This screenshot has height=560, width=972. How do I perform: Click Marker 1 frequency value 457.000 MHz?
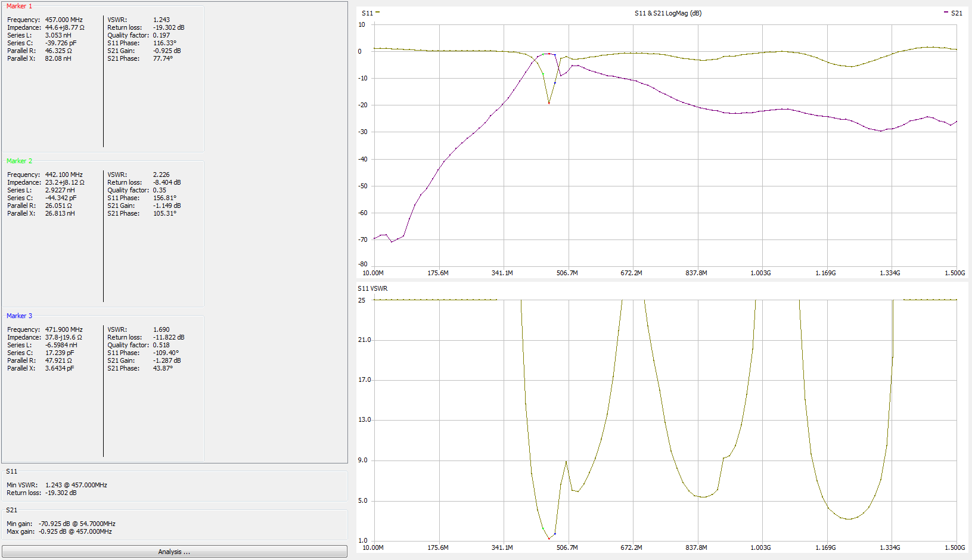pyautogui.click(x=64, y=20)
